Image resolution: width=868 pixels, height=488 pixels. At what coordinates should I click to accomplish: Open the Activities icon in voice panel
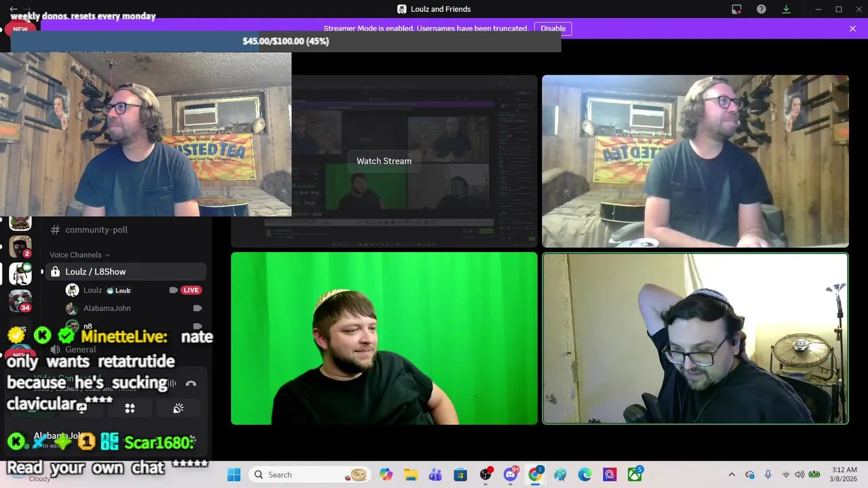click(x=130, y=408)
